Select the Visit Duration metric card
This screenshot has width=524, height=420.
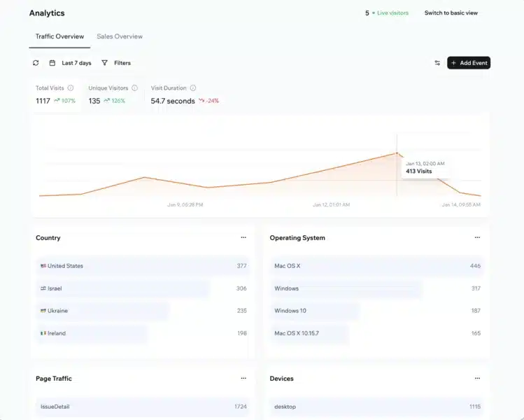point(185,94)
